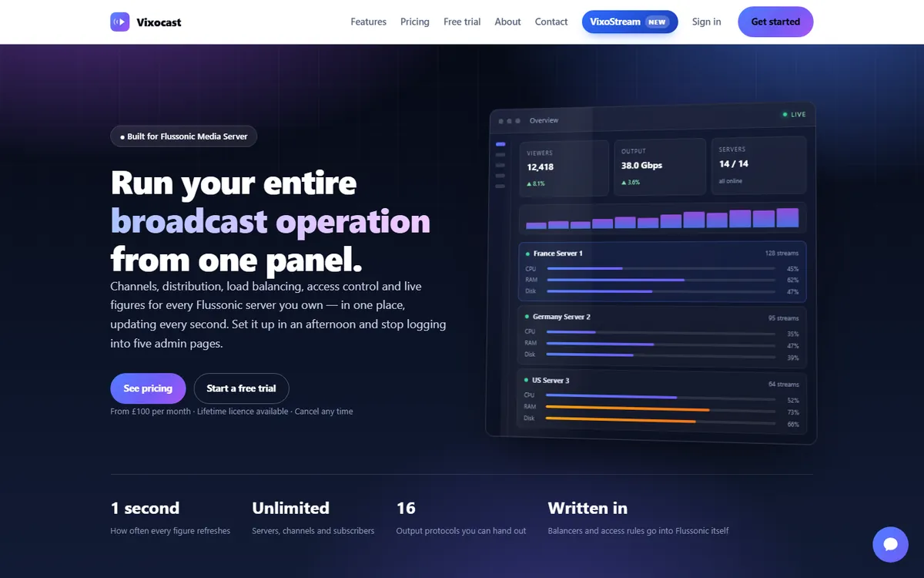The width and height of the screenshot is (924, 578).
Task: Click the 16 output protocols number
Action: [x=406, y=508]
